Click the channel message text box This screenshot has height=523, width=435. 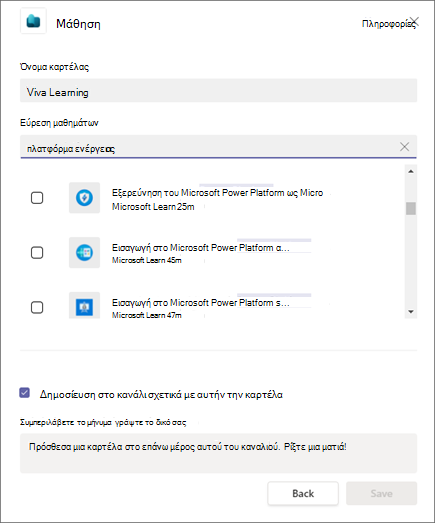click(x=219, y=453)
